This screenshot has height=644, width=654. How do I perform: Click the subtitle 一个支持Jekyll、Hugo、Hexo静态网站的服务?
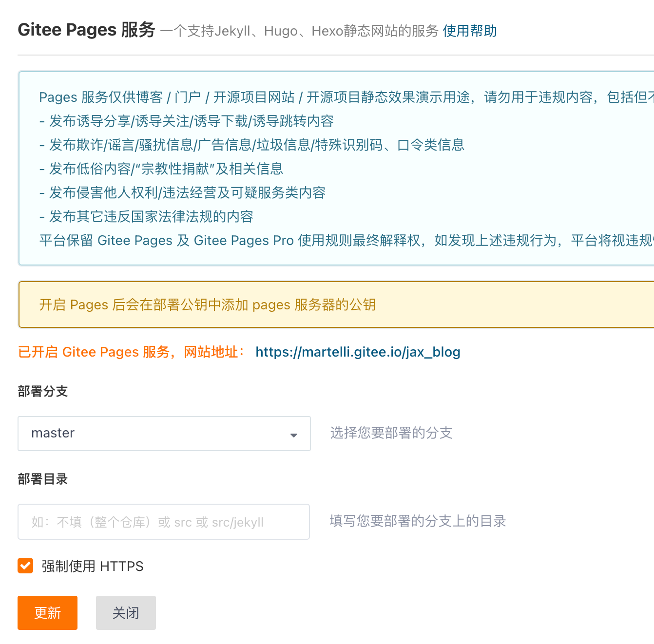[x=299, y=31]
